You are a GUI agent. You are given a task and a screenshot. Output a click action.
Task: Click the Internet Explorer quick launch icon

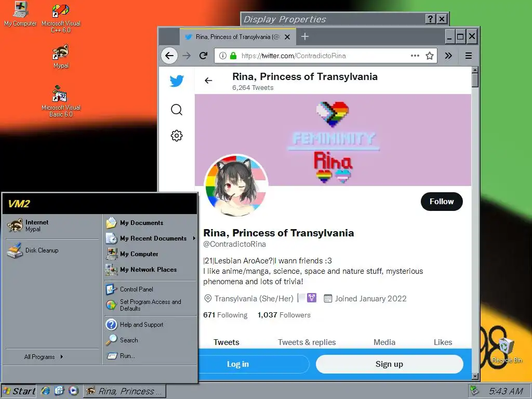46,391
